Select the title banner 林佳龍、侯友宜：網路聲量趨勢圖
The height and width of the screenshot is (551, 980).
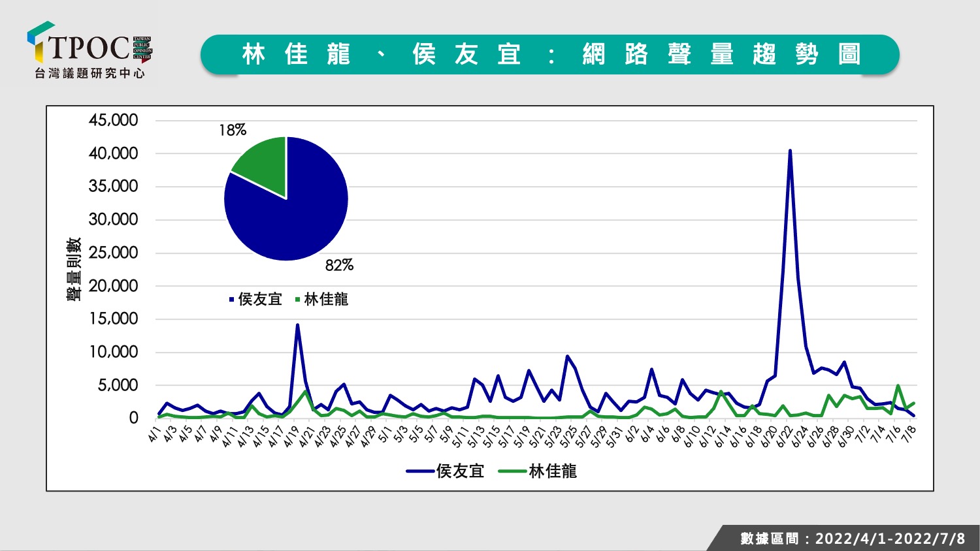click(550, 54)
